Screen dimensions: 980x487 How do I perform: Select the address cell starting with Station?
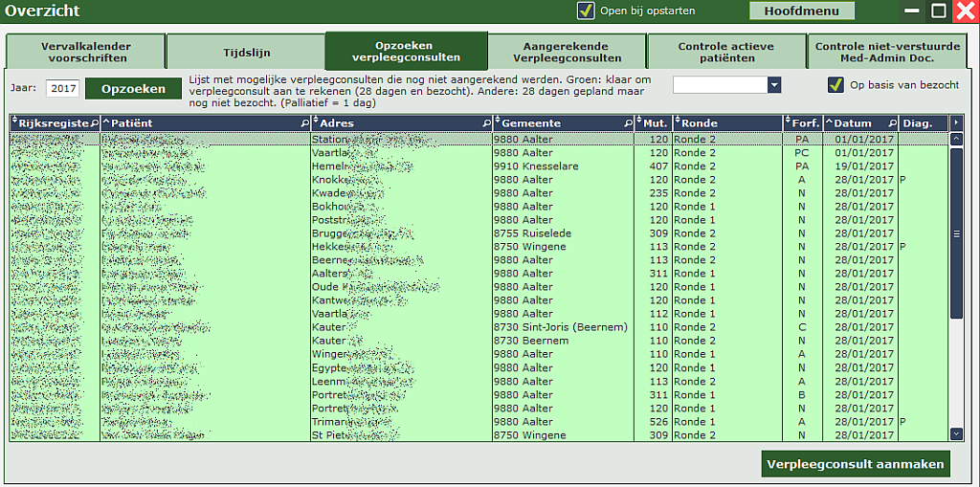click(x=401, y=140)
